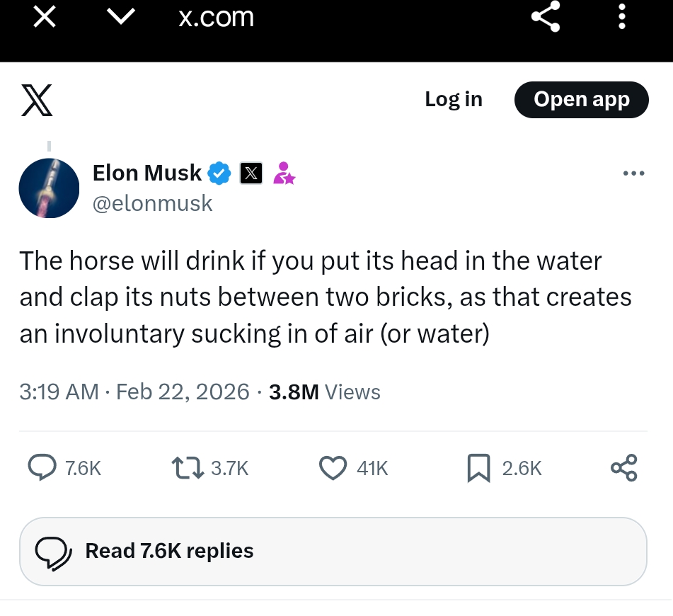Open the post's more options ellipsis
673x616 pixels.
pyautogui.click(x=633, y=173)
